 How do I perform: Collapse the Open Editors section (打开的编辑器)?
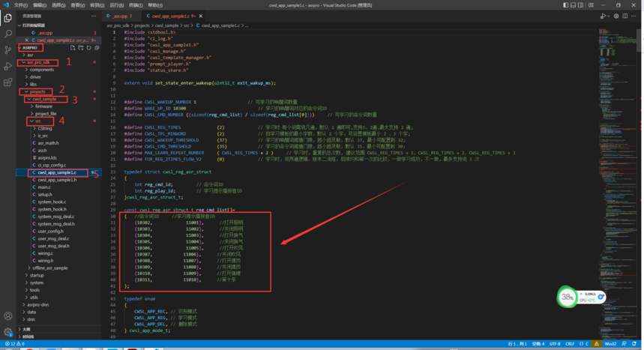tap(19, 25)
